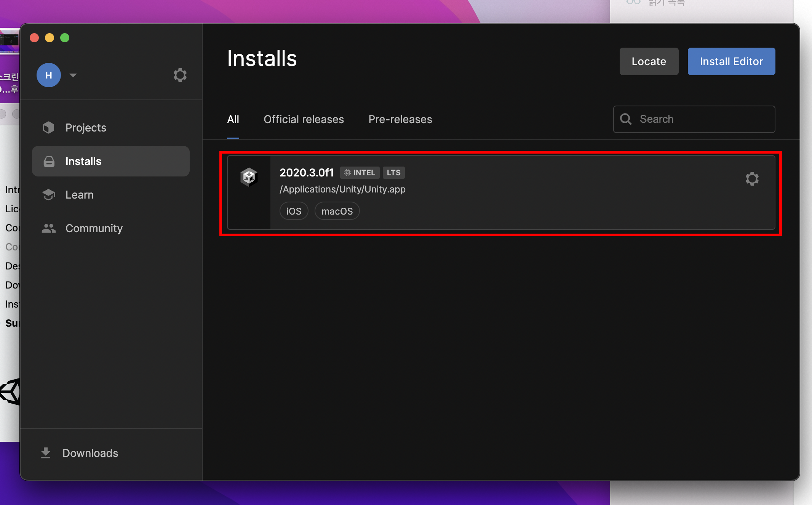
Task: Click the Install Editor button
Action: pos(731,61)
